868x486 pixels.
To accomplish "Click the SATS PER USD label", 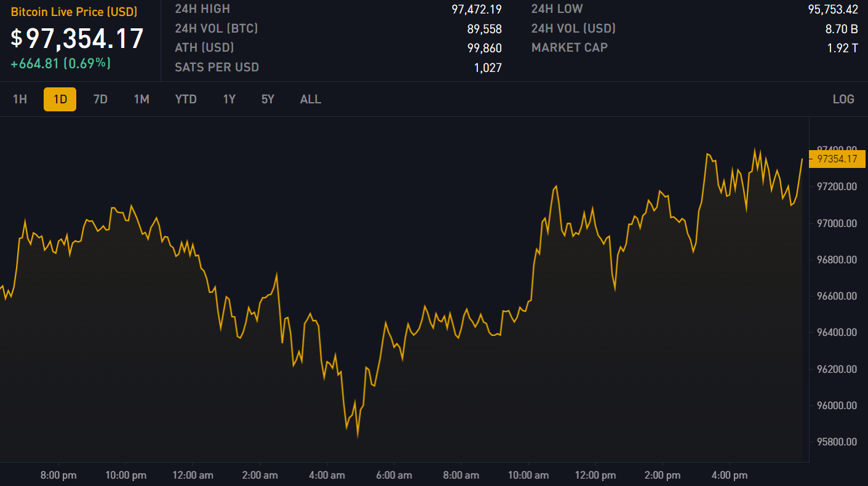I will (217, 68).
